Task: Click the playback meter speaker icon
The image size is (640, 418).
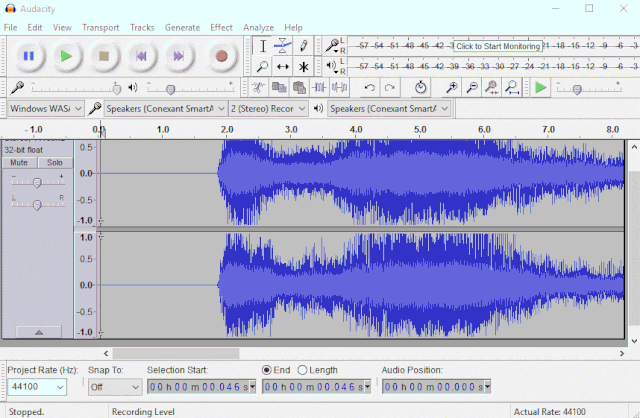Action: point(331,65)
